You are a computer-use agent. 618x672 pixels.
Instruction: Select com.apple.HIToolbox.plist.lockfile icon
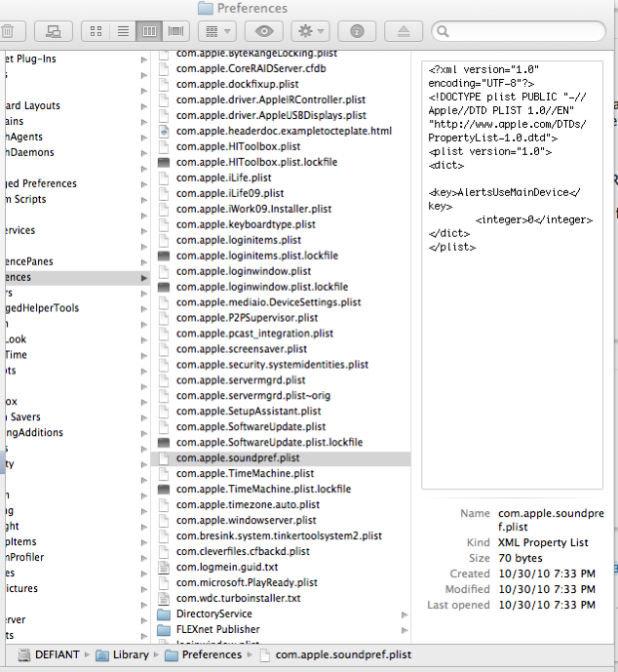pos(164,162)
